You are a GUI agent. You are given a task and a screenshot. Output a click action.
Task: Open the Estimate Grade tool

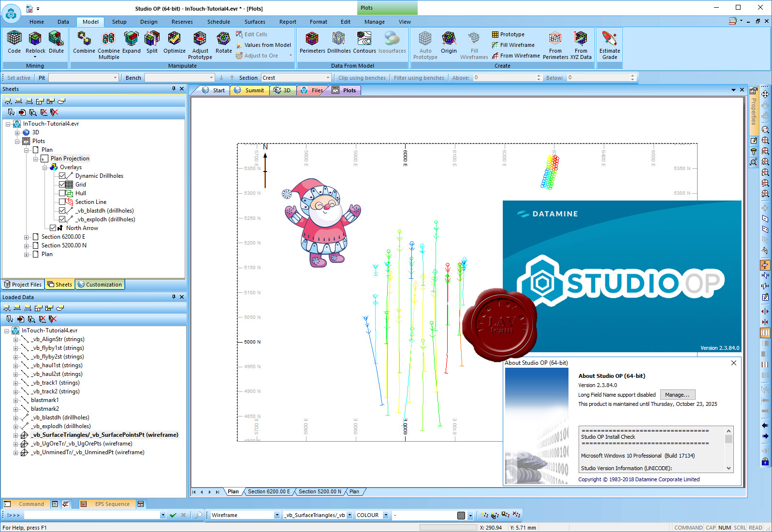coord(610,45)
